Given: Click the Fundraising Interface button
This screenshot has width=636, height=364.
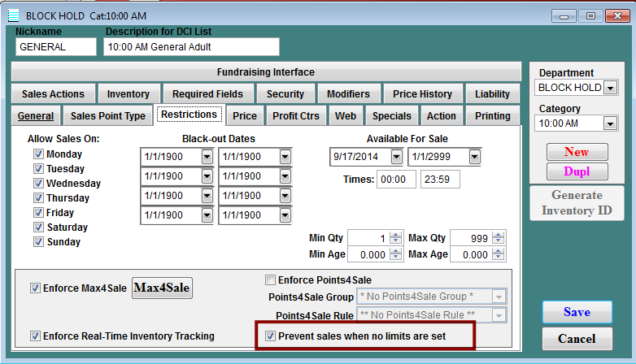Looking at the screenshot, I should tap(266, 72).
